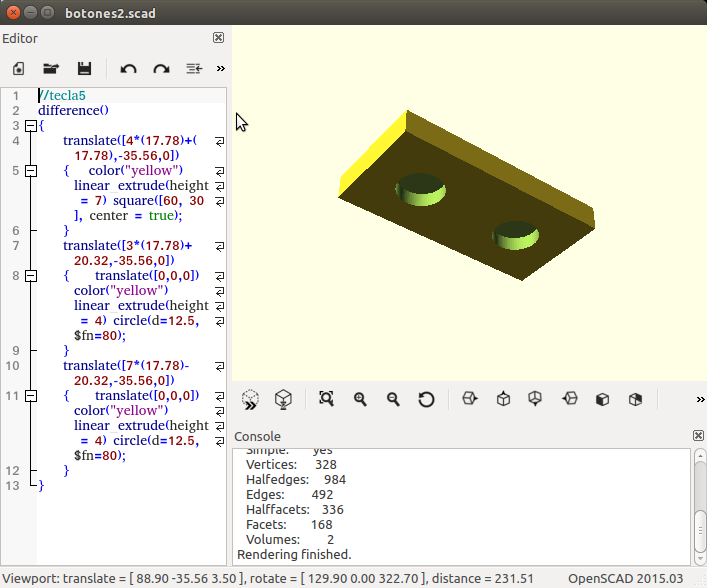Click the full Render icon

pyautogui.click(x=283, y=400)
